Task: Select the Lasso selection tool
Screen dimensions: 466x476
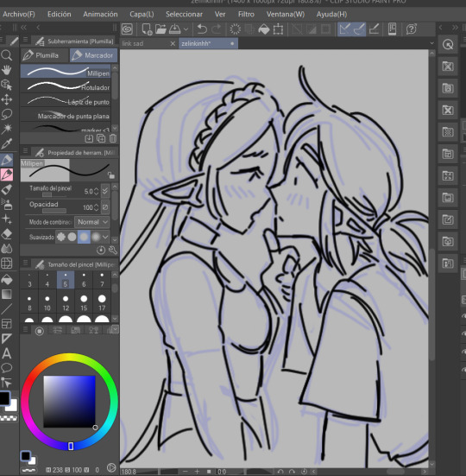Action: coord(6,114)
